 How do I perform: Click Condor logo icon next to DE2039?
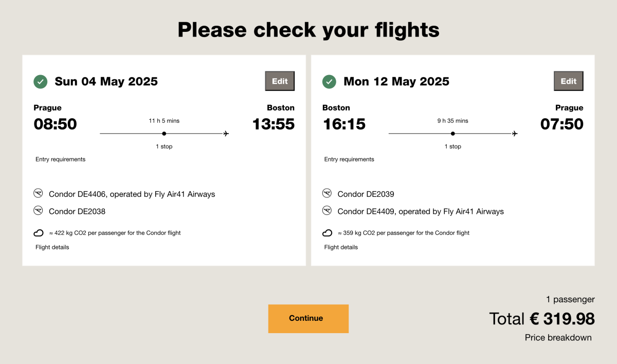327,194
